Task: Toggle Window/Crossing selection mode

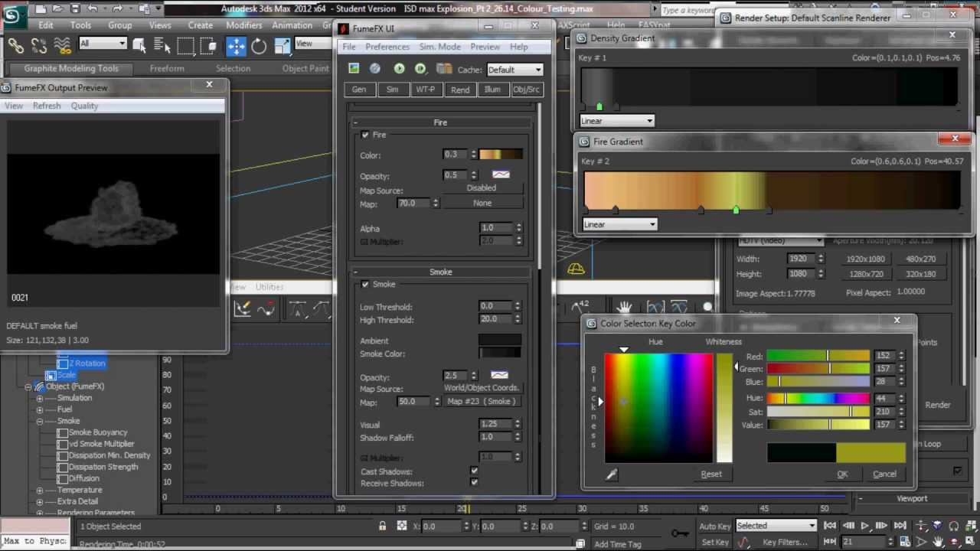Action: [207, 47]
